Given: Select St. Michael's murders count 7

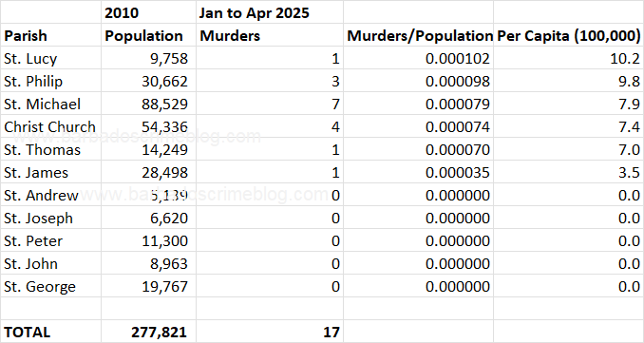Looking at the screenshot, I should tap(270, 104).
